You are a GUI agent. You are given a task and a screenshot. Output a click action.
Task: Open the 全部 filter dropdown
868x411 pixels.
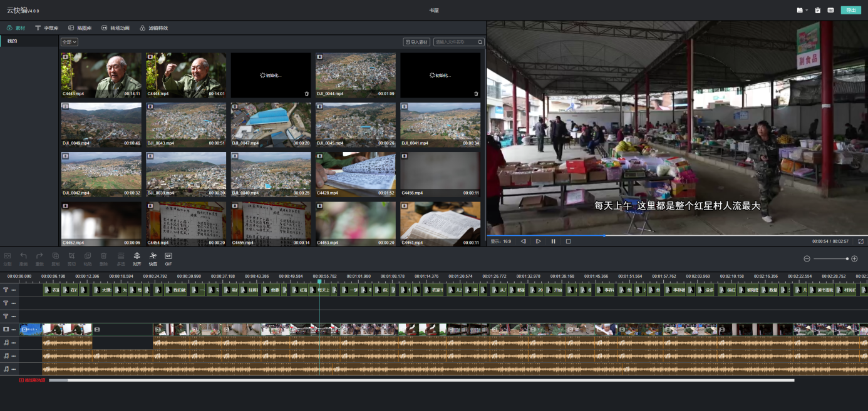pos(70,42)
